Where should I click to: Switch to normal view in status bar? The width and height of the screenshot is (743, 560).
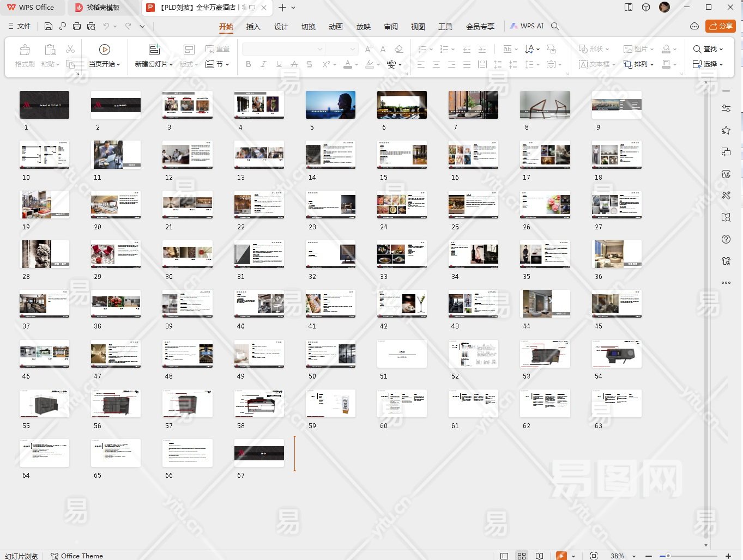coord(504,556)
